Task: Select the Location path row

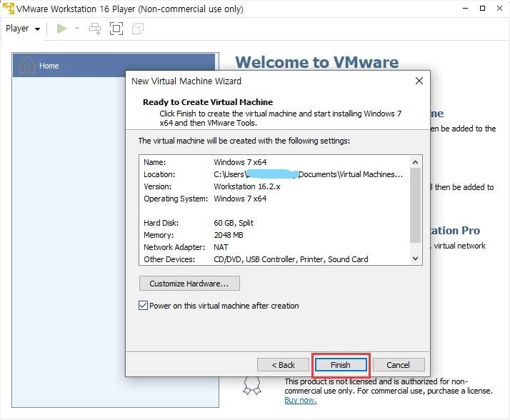Action: [x=275, y=174]
